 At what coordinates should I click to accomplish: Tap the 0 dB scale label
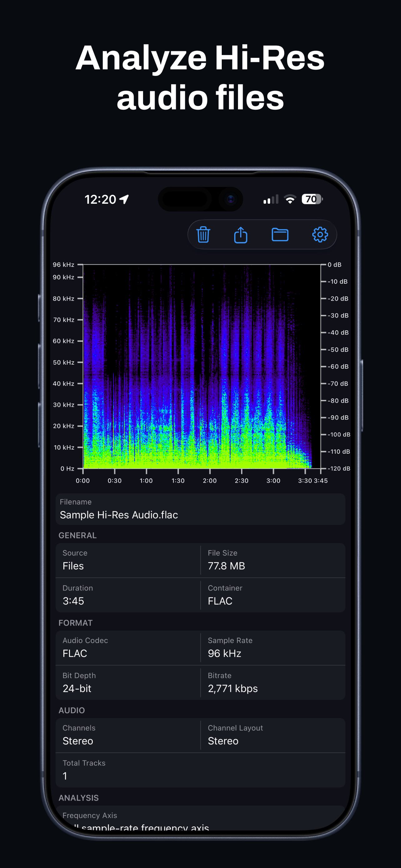pyautogui.click(x=334, y=265)
